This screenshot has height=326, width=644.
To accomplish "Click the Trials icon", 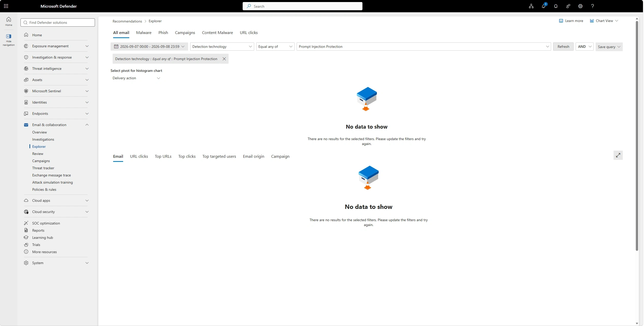I will [26, 245].
